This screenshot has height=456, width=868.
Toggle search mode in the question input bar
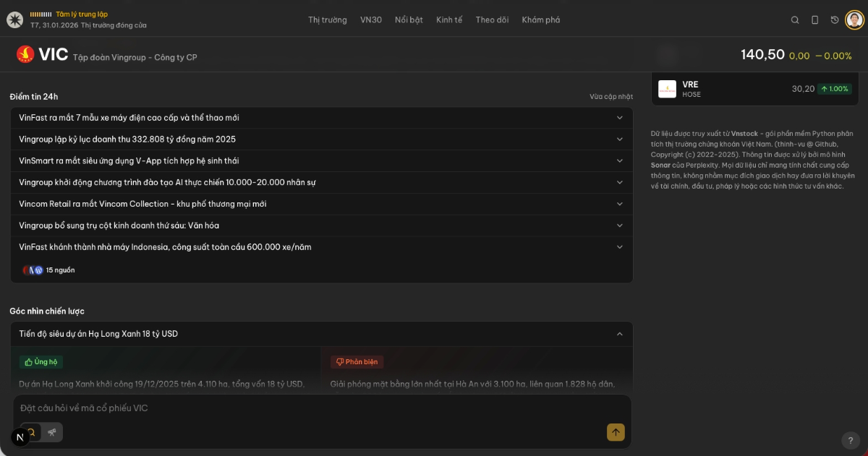tap(32, 432)
